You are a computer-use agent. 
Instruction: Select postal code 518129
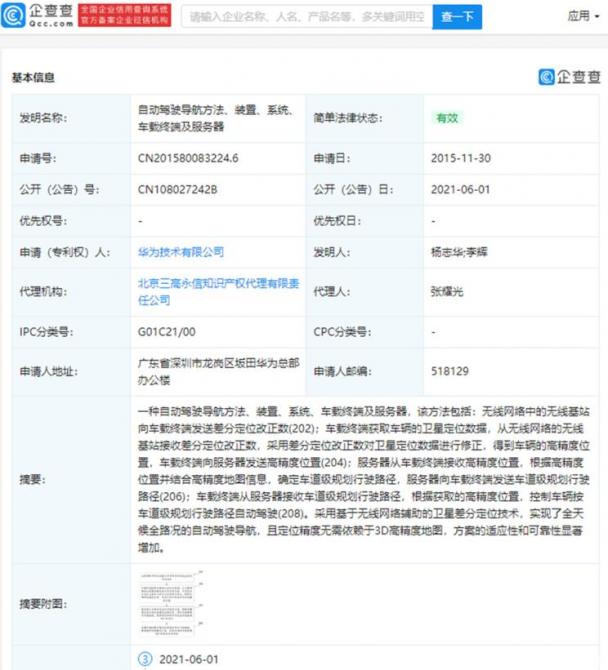tap(449, 371)
